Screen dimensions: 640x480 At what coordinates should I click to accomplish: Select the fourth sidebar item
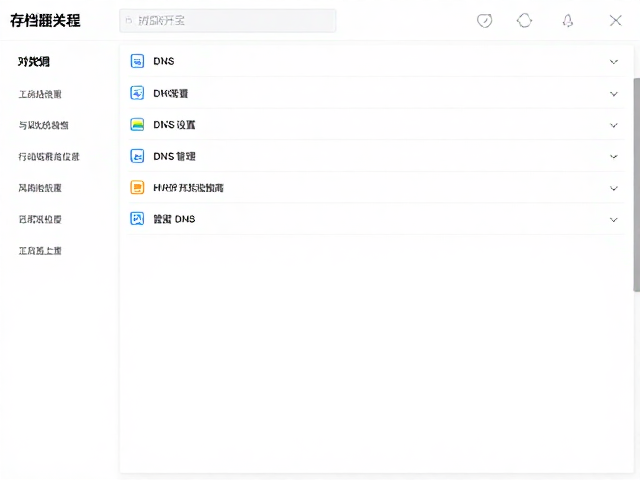coord(49,157)
